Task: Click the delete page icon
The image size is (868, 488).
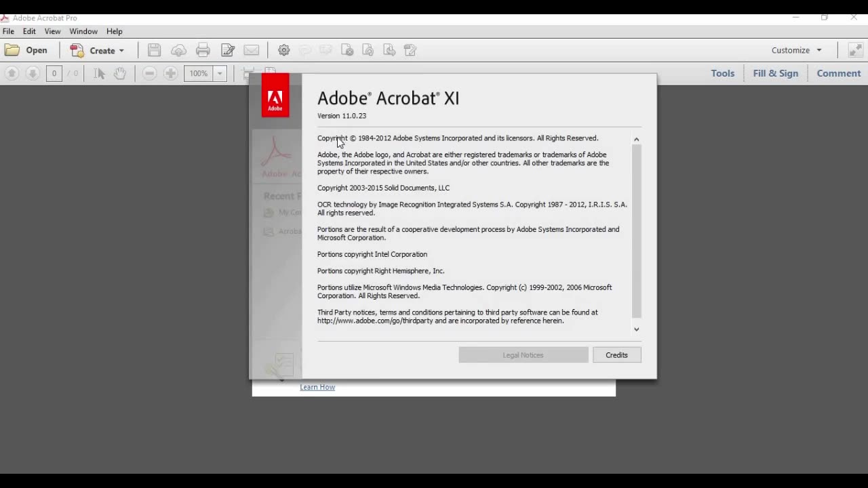Action: [x=347, y=50]
